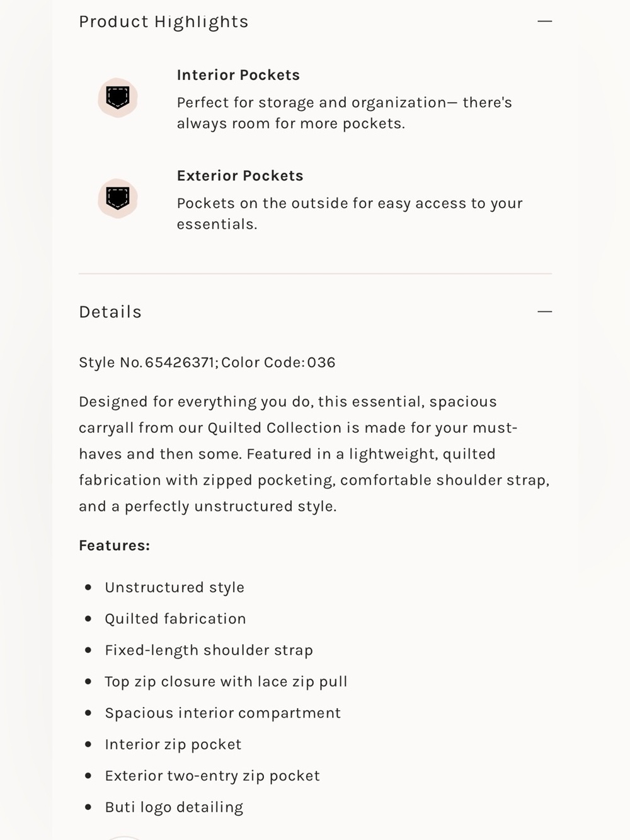This screenshot has width=630, height=840.
Task: Click the Spacious interior compartment bullet
Action: coord(222,713)
